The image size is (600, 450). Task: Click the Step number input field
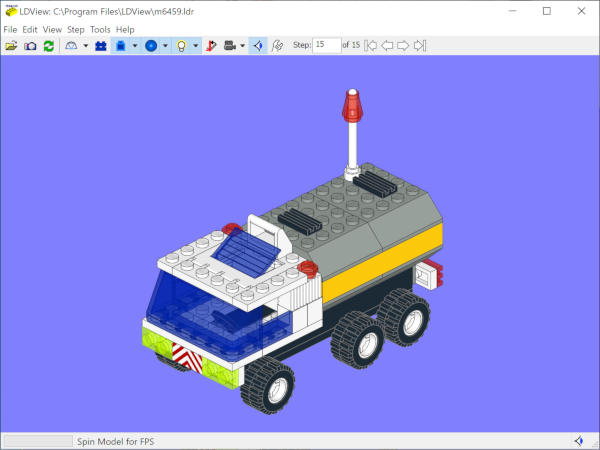(326, 45)
